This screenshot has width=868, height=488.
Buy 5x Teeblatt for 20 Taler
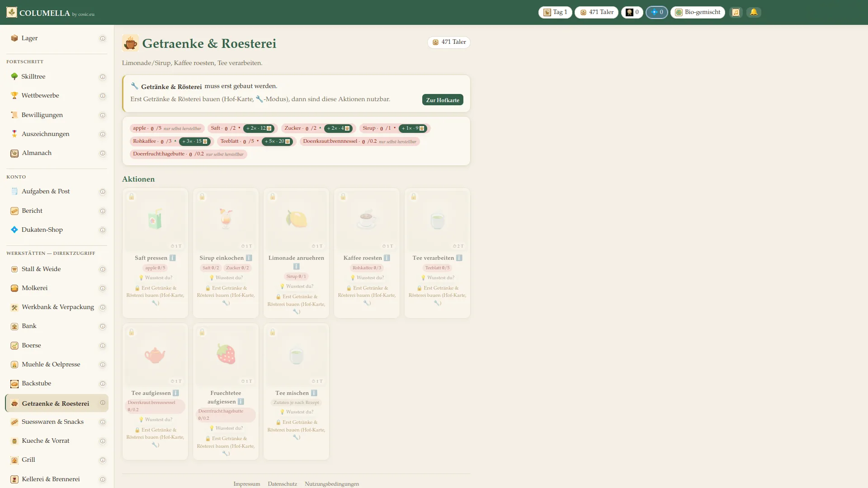tap(277, 141)
